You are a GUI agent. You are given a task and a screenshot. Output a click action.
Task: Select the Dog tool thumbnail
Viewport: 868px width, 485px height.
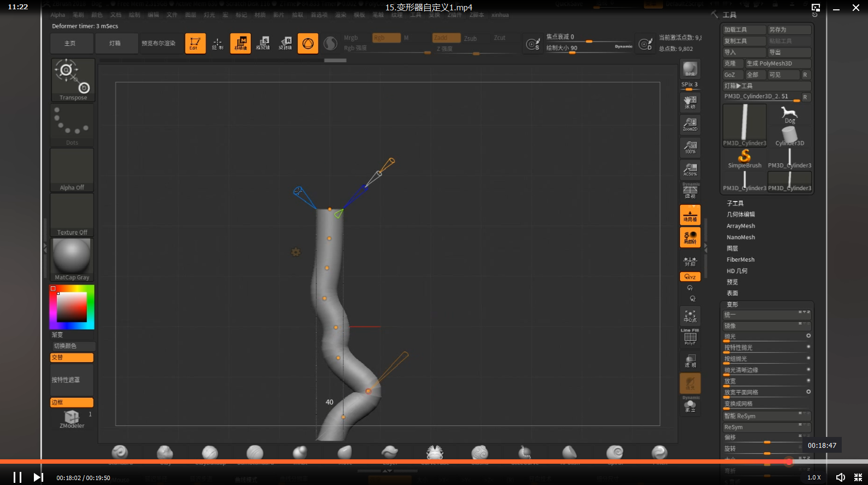(789, 115)
